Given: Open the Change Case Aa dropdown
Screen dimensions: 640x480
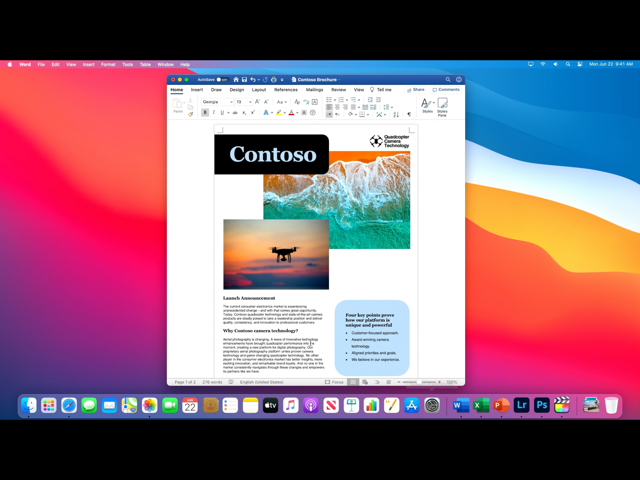Looking at the screenshot, I should (282, 102).
